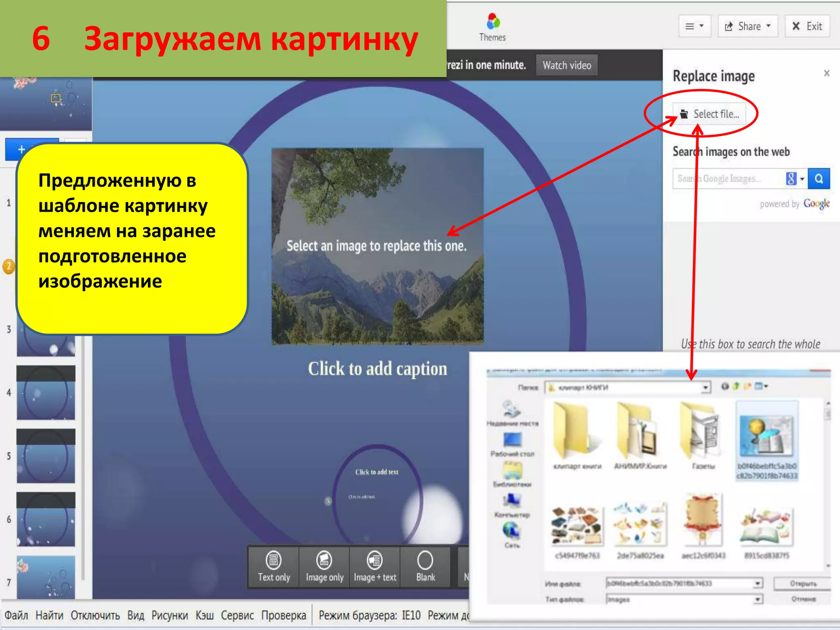Select slide thumbnail 5
Image resolution: width=840 pixels, height=630 pixels.
tap(46, 456)
